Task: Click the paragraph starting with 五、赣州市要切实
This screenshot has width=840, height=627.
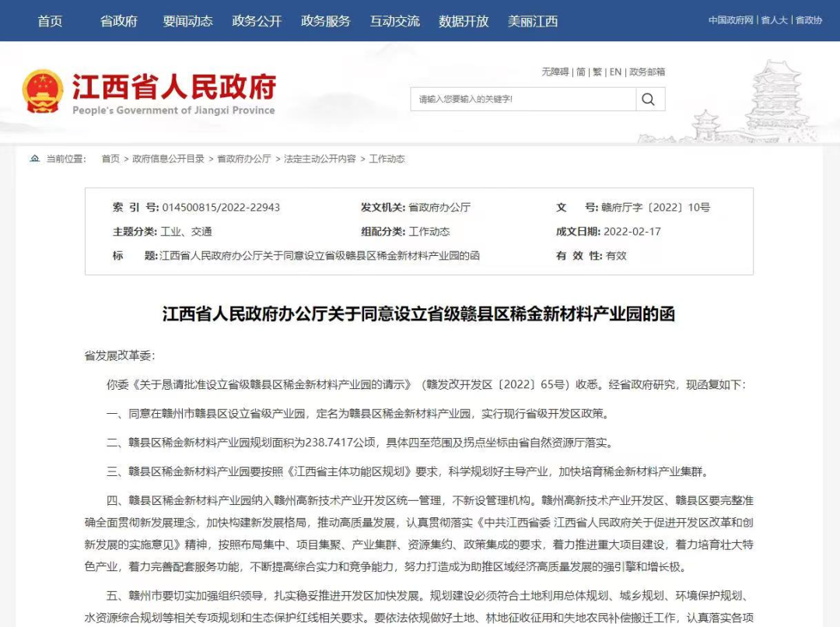Action: click(x=419, y=607)
